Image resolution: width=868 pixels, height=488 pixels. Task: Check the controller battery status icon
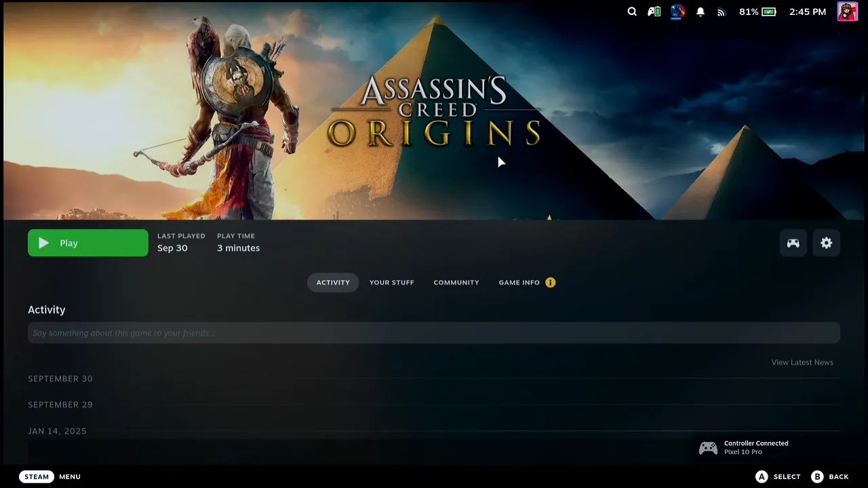click(654, 12)
